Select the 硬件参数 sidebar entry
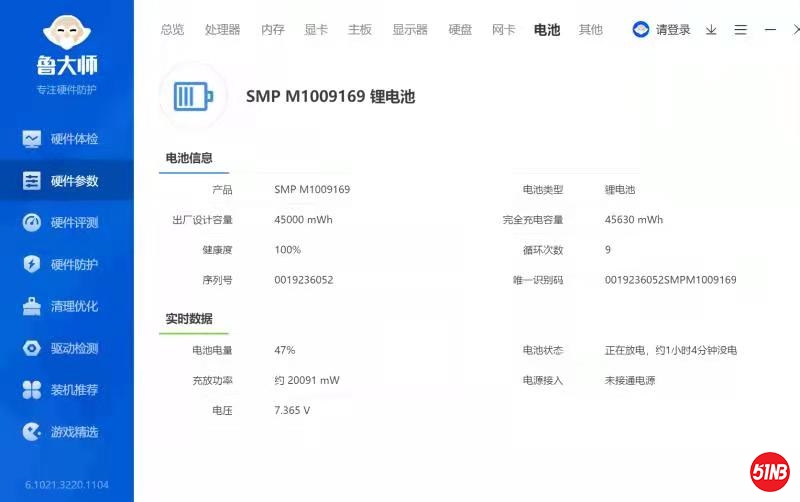The image size is (800, 502). [x=67, y=181]
